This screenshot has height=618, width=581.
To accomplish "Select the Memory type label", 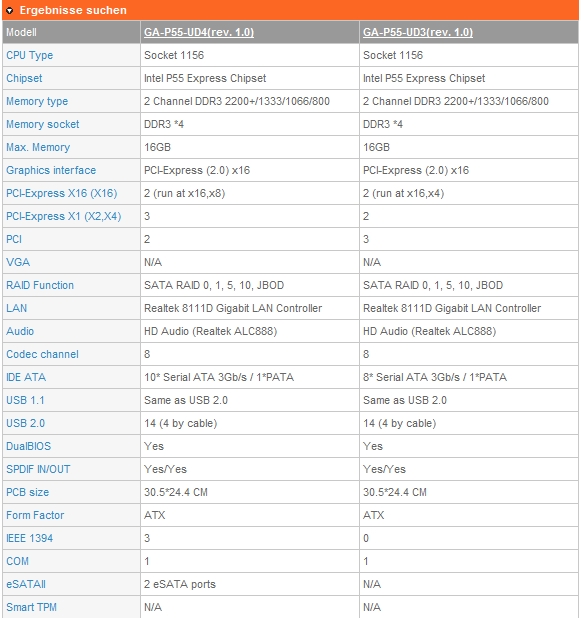I will click(x=37, y=101).
